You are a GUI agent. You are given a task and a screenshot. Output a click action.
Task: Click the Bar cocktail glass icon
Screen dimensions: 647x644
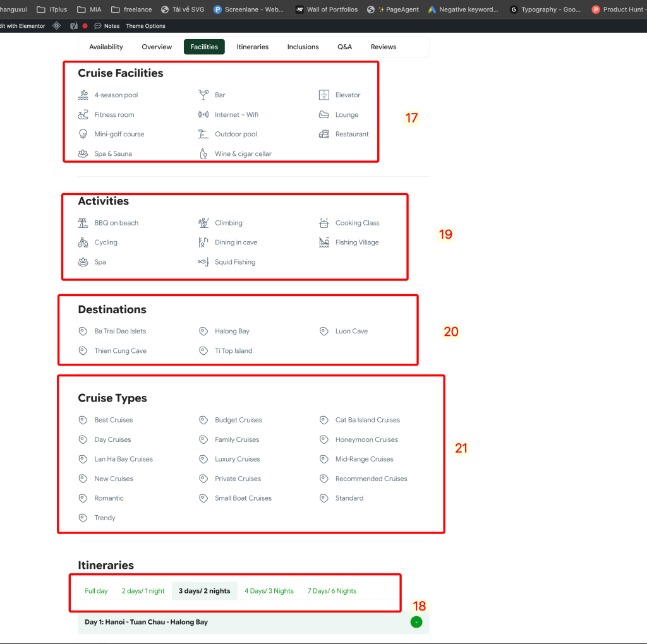[203, 95]
